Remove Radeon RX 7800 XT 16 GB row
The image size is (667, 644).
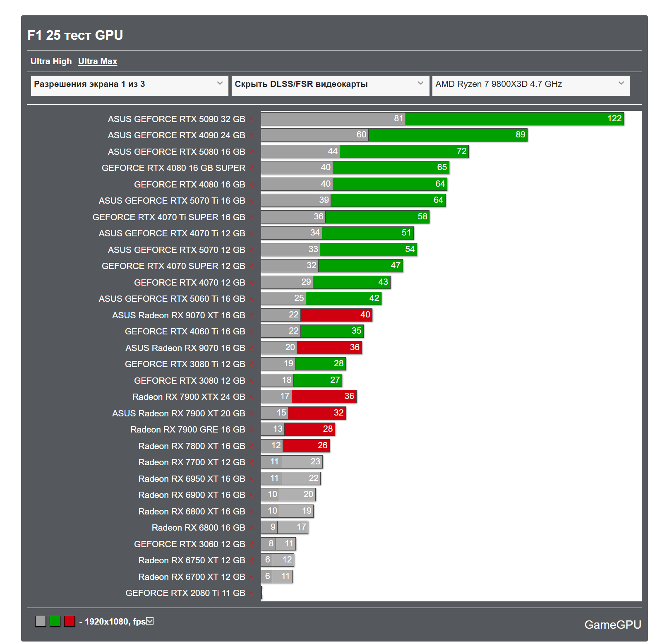coord(251,446)
